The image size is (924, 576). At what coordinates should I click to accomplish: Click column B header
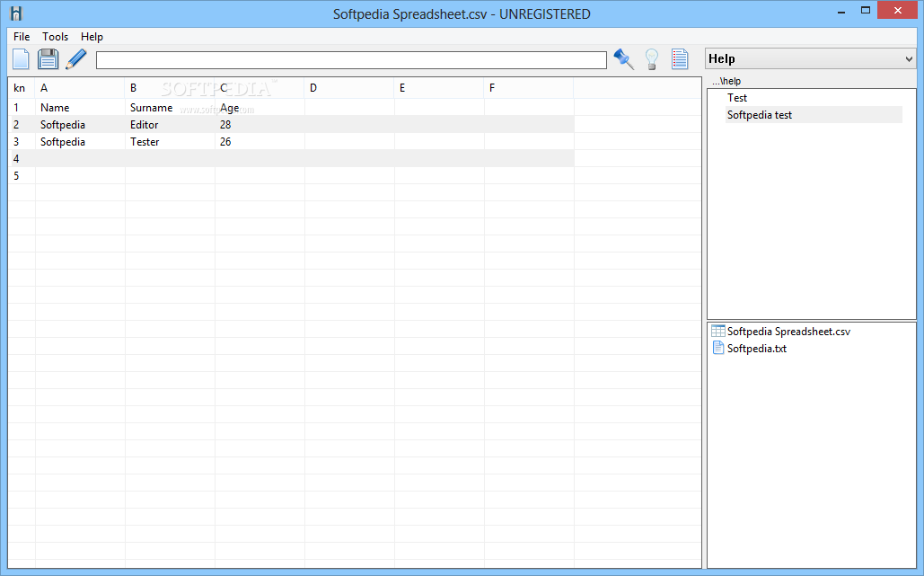(x=170, y=88)
